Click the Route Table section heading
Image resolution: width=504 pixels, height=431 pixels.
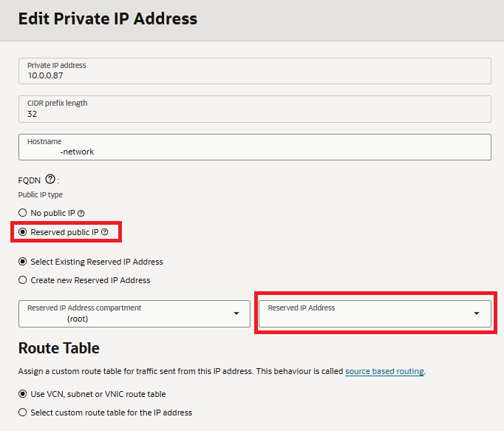click(x=58, y=347)
